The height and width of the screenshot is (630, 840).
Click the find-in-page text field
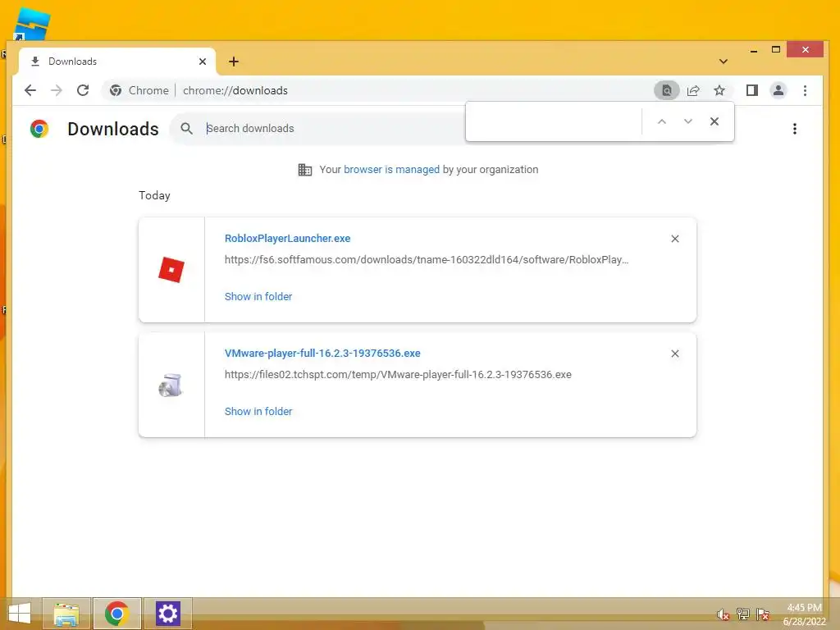coord(554,121)
